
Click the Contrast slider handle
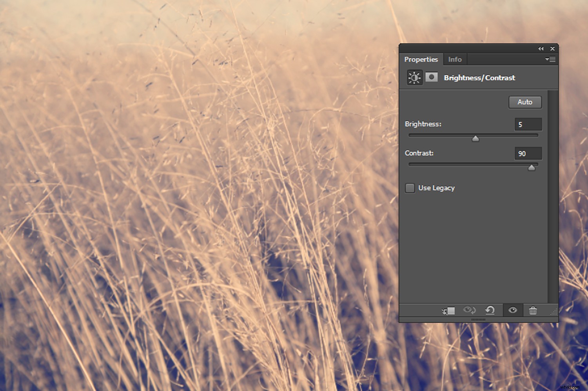pos(532,167)
